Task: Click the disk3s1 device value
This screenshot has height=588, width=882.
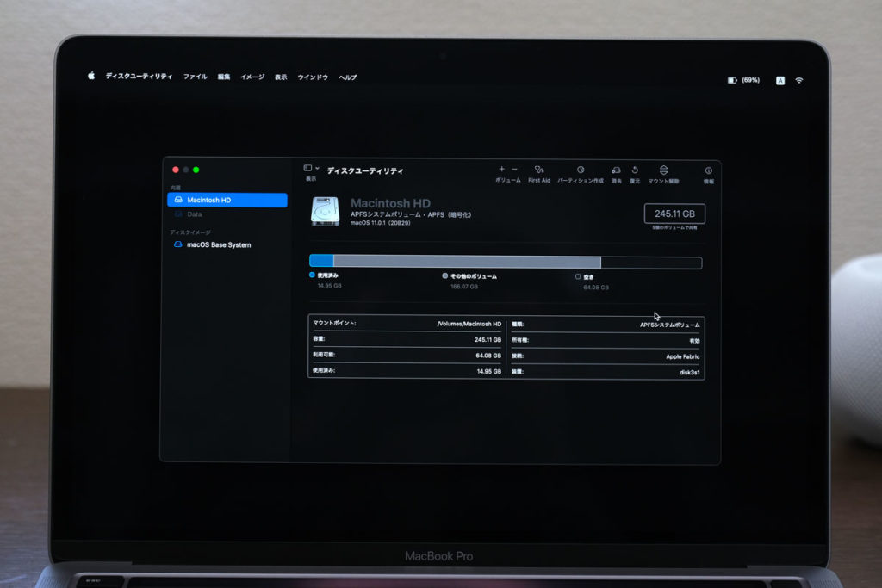Action: point(690,372)
